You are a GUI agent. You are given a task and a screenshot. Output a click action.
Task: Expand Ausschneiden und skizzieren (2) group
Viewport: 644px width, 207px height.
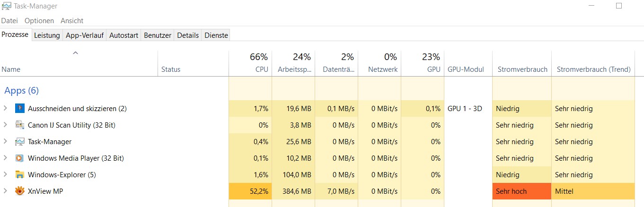pos(5,109)
